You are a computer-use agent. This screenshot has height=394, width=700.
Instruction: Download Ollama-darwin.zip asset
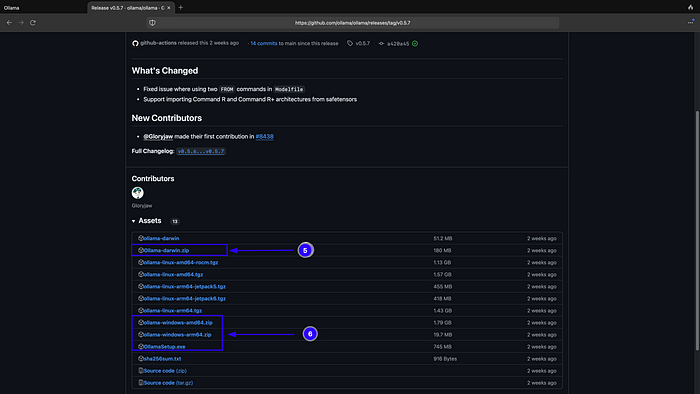coord(167,250)
